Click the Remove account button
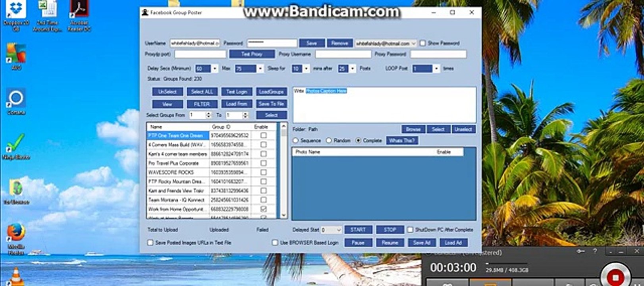 pos(339,43)
